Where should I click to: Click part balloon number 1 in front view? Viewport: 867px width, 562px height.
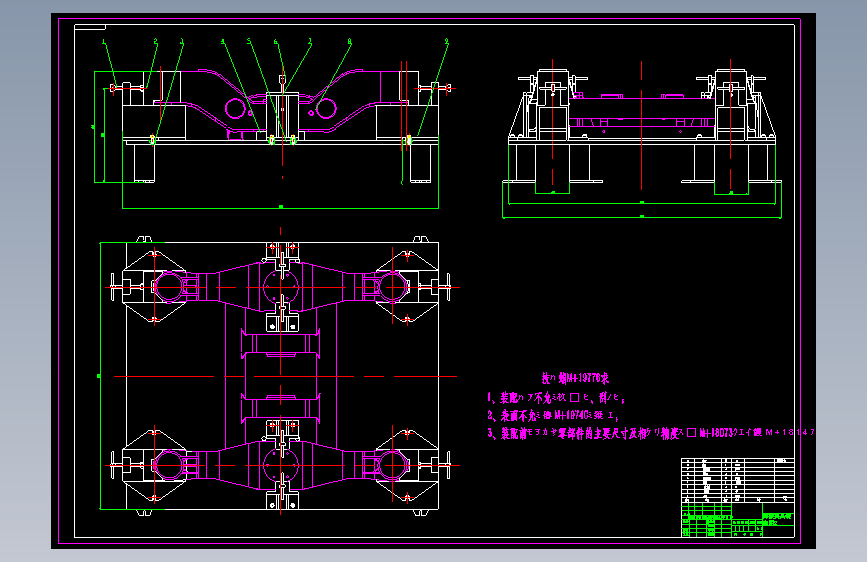pyautogui.click(x=103, y=41)
